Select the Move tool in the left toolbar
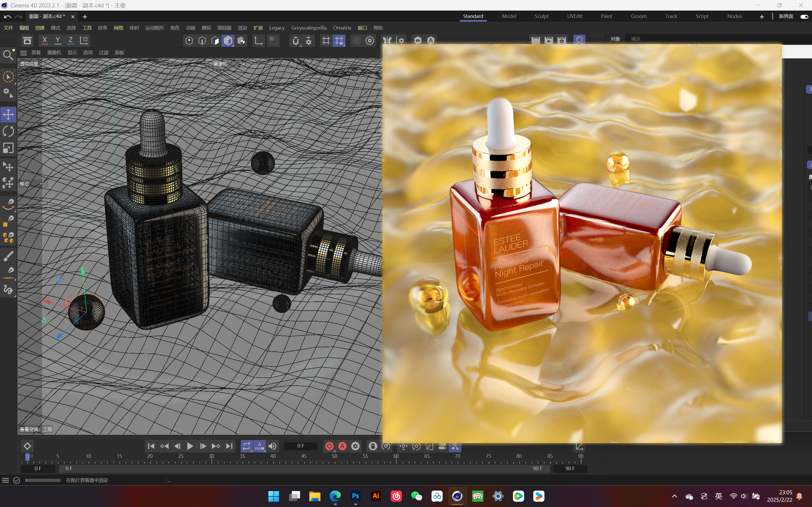 [8, 114]
